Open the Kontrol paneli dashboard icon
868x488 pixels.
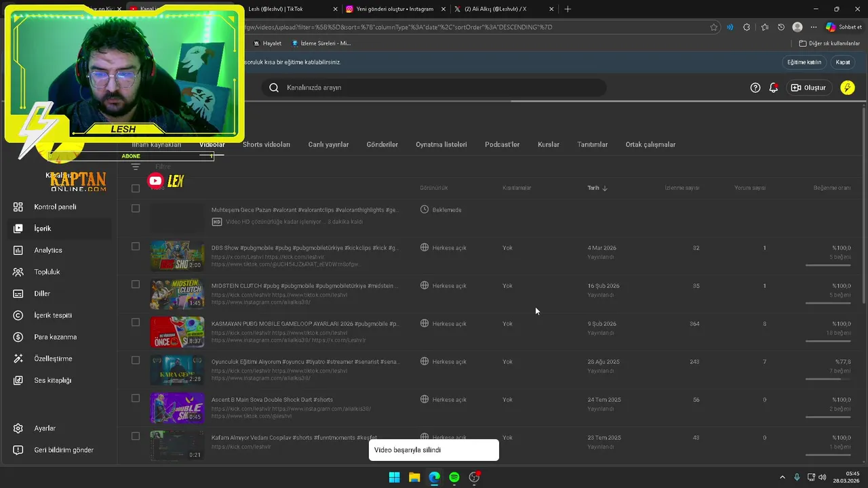pyautogui.click(x=19, y=207)
